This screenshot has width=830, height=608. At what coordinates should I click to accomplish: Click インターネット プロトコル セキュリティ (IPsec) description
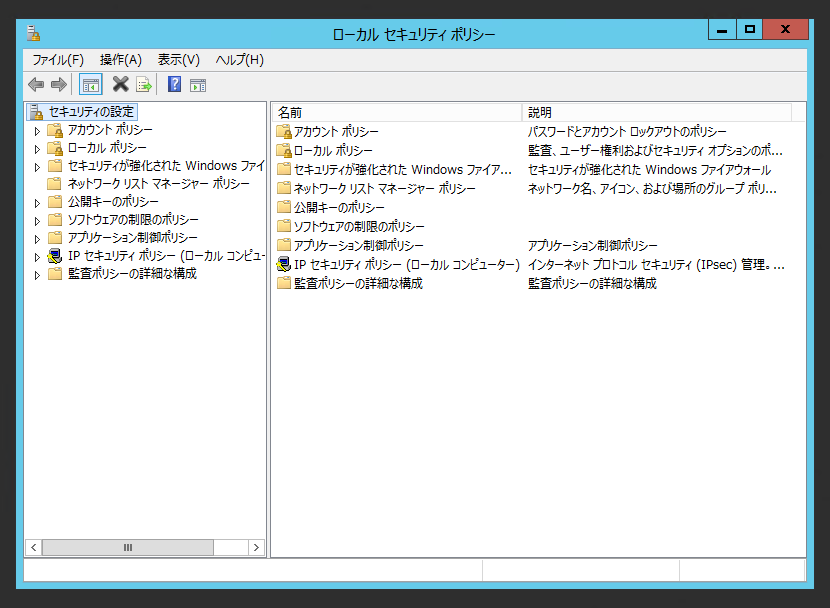pyautogui.click(x=656, y=264)
